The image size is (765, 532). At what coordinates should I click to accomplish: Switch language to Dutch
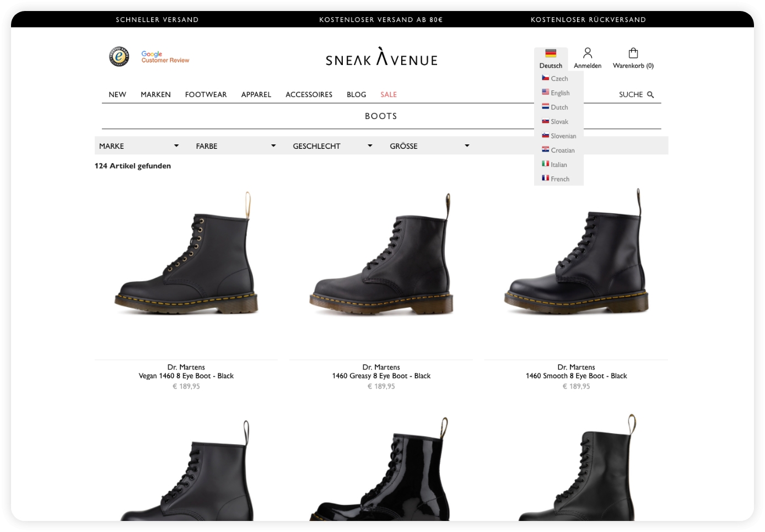559,108
